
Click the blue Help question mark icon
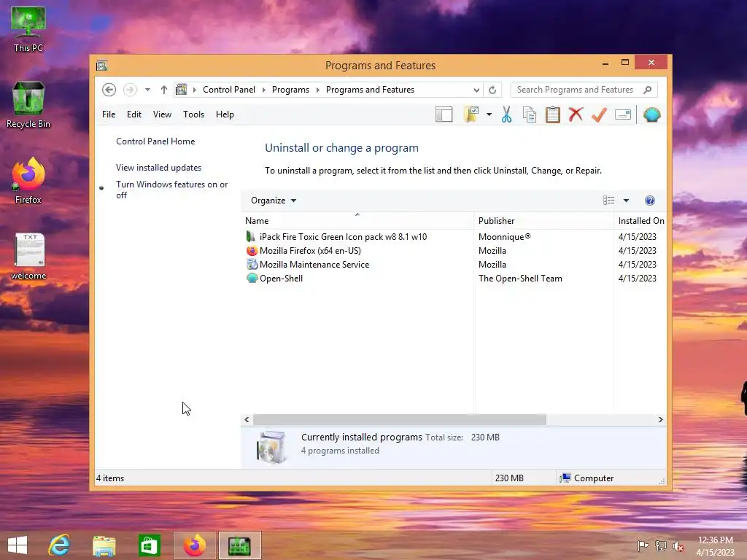(650, 201)
